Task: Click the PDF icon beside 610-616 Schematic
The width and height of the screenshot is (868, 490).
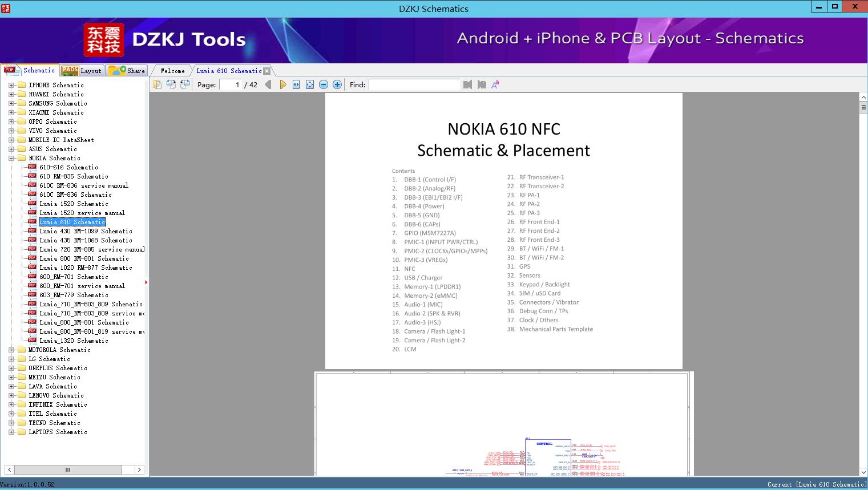Action: [32, 167]
